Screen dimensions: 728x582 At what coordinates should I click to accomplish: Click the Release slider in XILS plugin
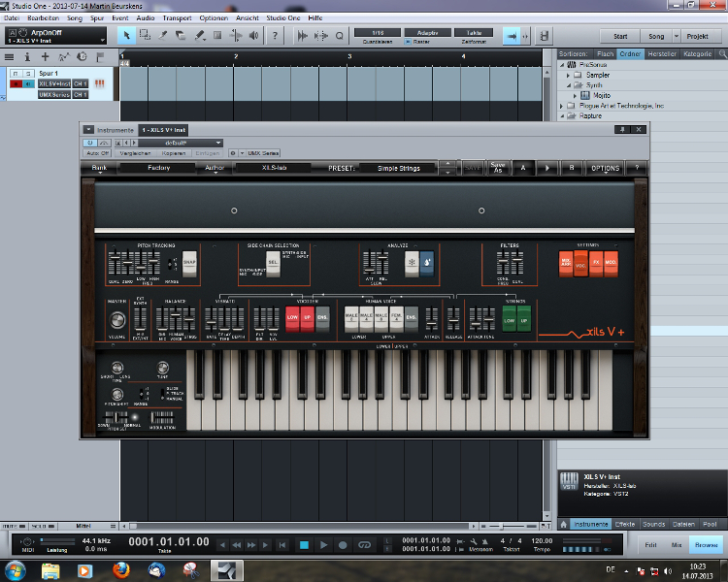(453, 319)
